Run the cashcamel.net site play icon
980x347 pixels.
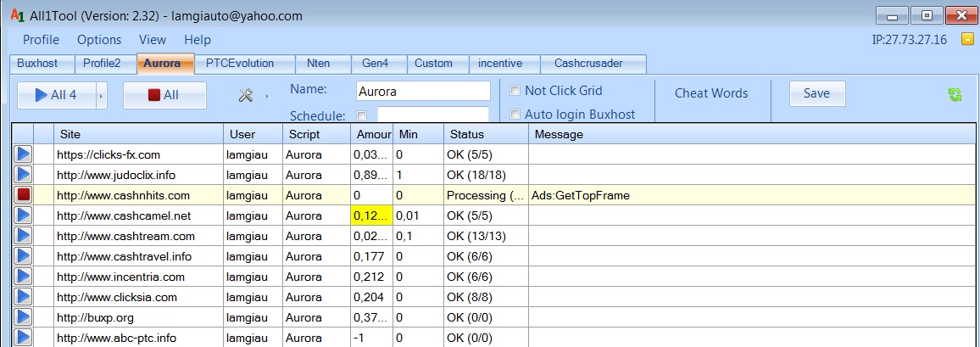tap(23, 215)
